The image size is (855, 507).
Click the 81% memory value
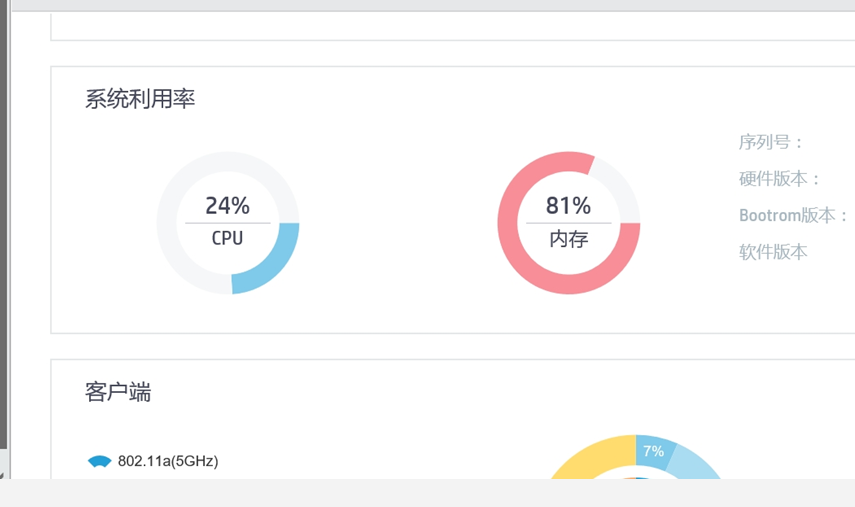[568, 206]
